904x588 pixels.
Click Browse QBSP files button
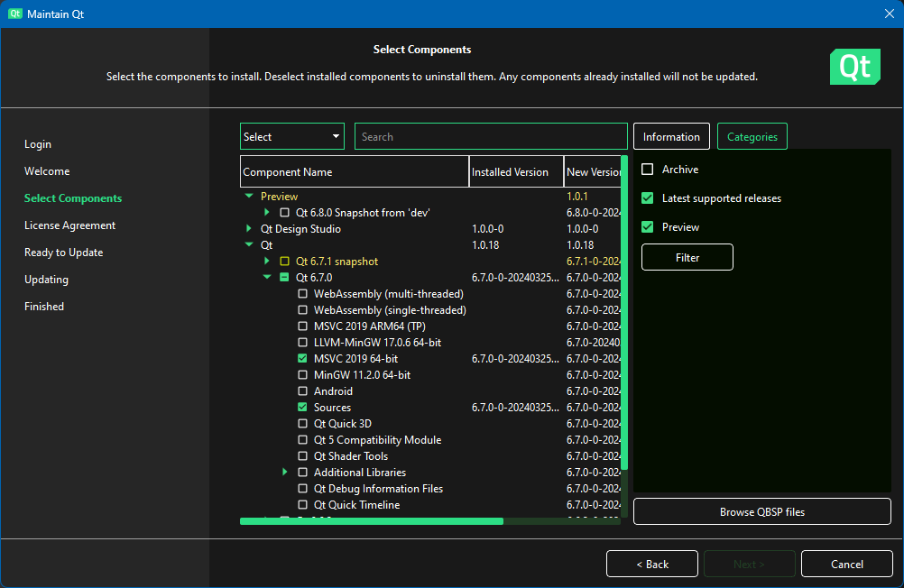[761, 512]
